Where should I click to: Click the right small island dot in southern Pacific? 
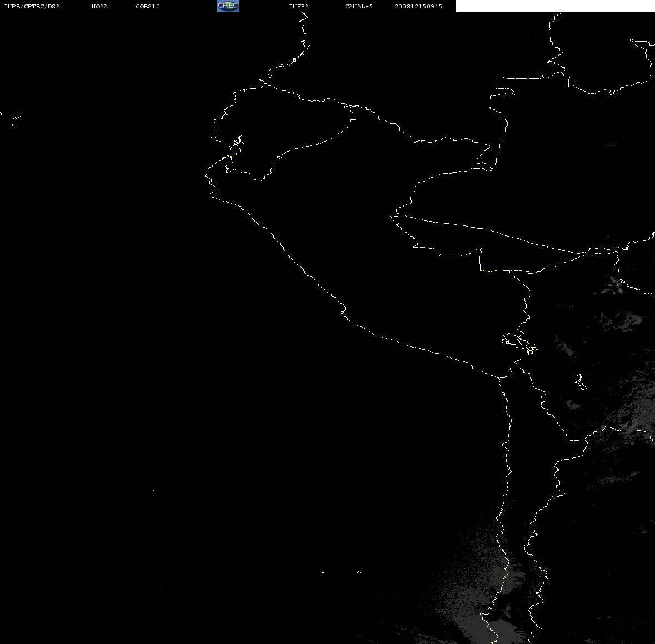[358, 572]
